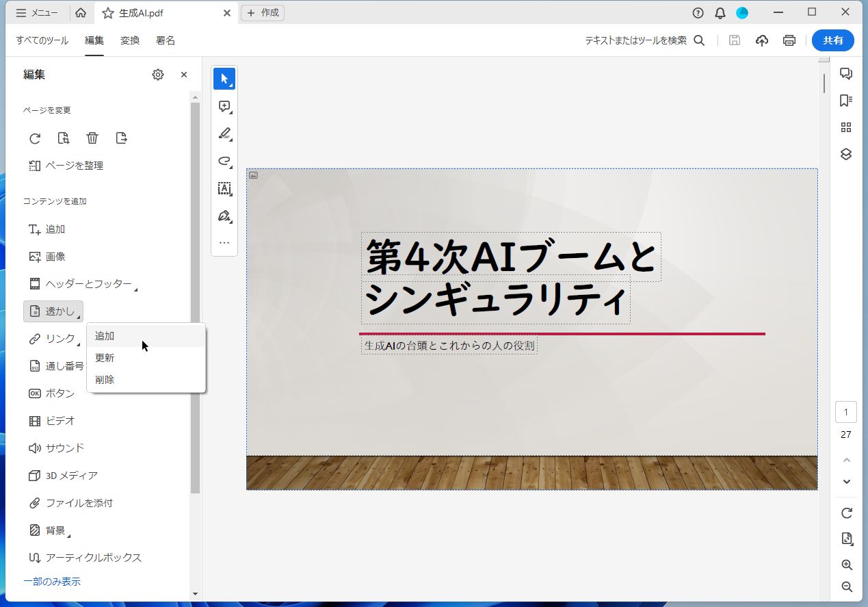The image size is (868, 607).
Task: Click the 一部のみ表示 link
Action: pos(52,580)
